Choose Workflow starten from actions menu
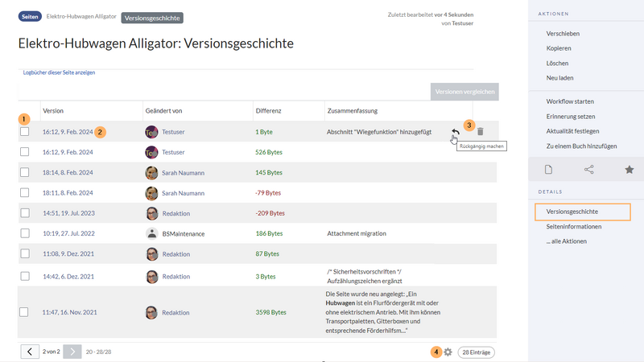This screenshot has height=362, width=644. tap(570, 101)
